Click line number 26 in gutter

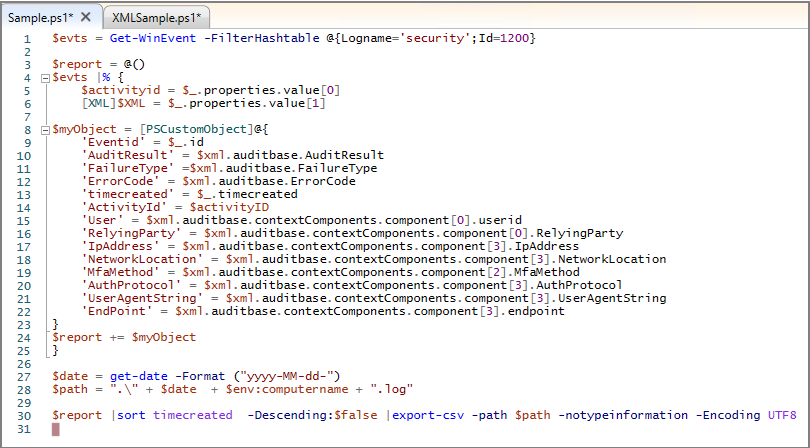point(24,363)
